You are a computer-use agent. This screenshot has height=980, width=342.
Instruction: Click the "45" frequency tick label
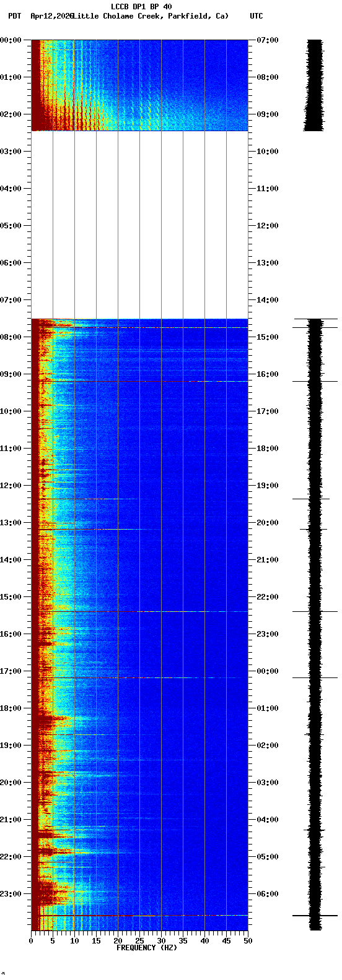(x=226, y=941)
